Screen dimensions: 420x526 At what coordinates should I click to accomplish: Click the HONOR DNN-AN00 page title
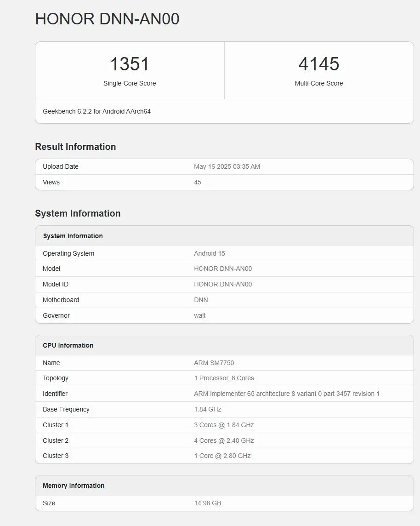click(x=107, y=19)
